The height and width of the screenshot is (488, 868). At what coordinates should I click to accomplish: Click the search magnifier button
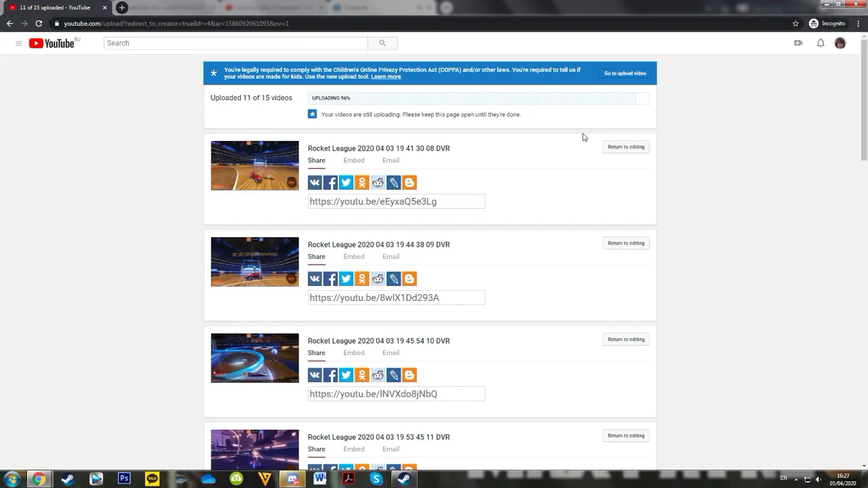[x=382, y=43]
